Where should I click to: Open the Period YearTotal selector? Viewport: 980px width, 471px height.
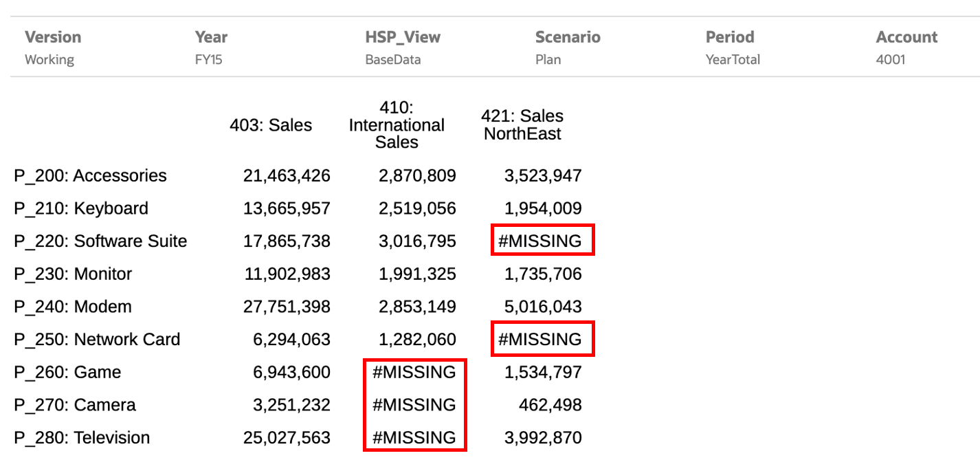[733, 47]
